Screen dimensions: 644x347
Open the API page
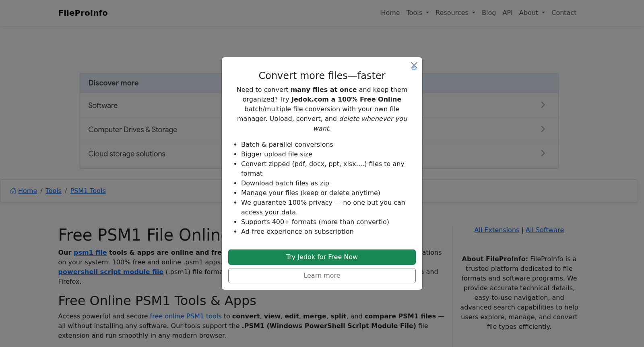(508, 13)
